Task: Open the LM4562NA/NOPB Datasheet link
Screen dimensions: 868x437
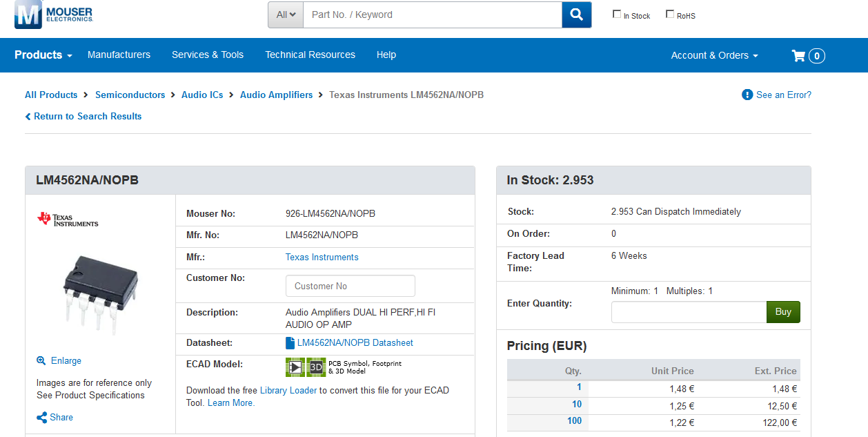Action: [355, 342]
